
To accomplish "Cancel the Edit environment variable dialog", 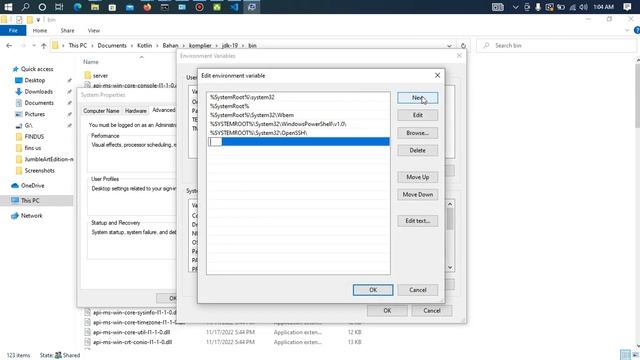I will 418,290.
